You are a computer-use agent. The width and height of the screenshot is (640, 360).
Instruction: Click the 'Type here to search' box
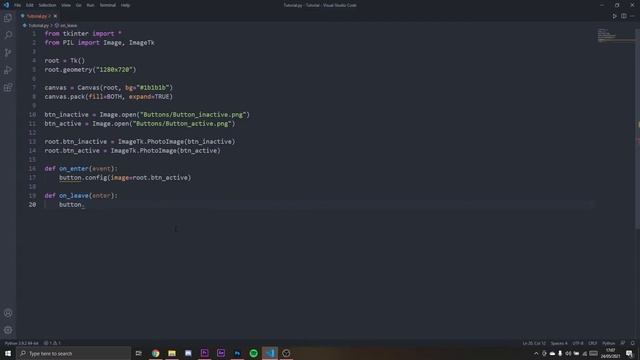(x=74, y=353)
